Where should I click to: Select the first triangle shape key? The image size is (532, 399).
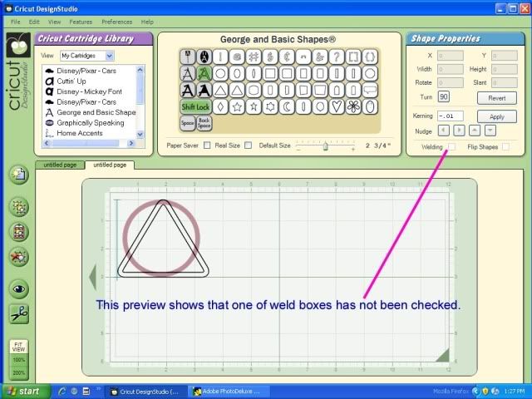(x=220, y=91)
